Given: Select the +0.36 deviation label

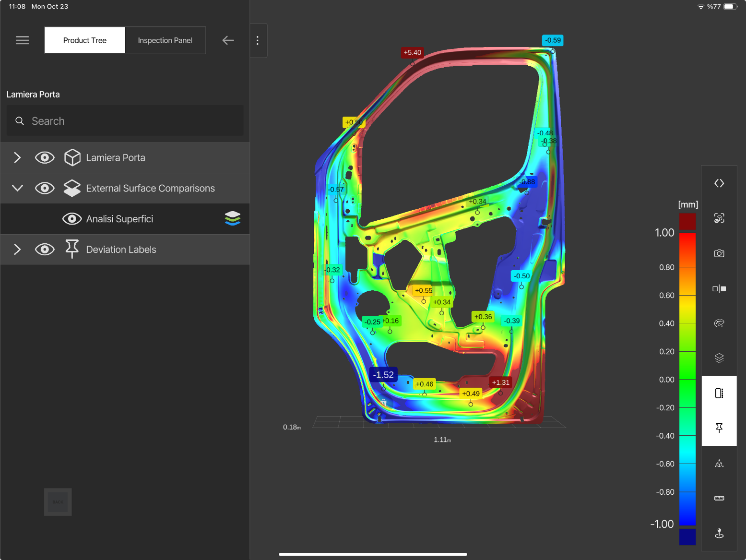Looking at the screenshot, I should click(x=483, y=317).
